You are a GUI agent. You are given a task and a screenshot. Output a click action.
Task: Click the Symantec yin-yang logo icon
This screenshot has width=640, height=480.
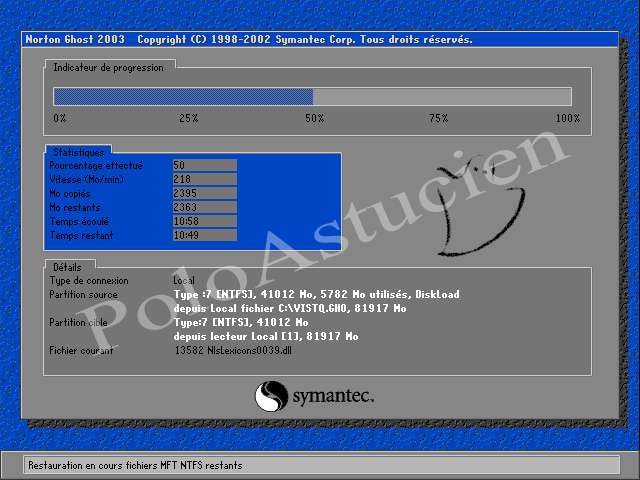(x=271, y=396)
